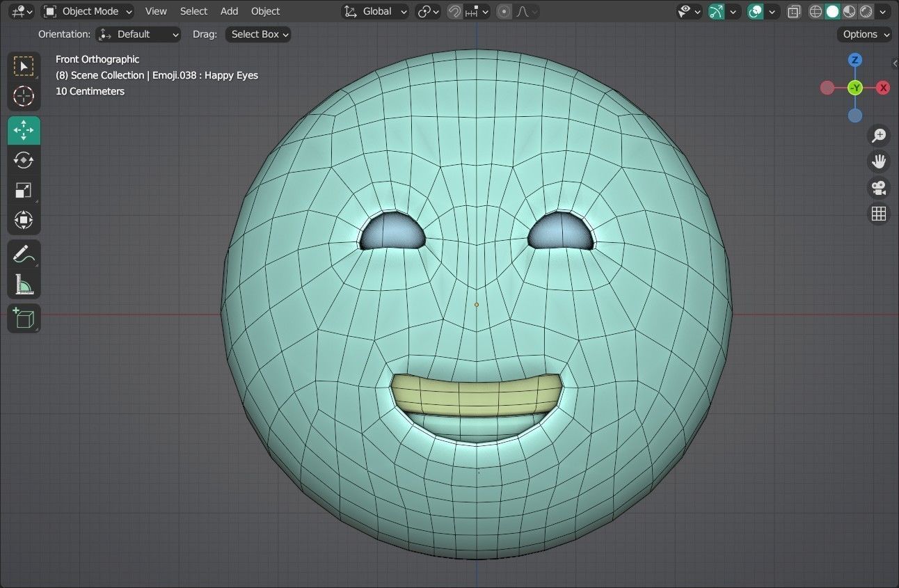Select the Rotate tool

tap(24, 160)
